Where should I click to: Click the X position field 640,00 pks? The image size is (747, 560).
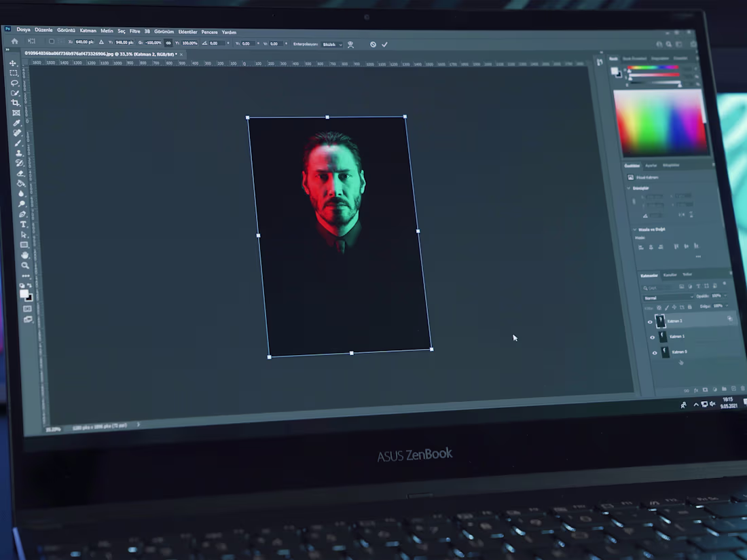click(x=84, y=42)
